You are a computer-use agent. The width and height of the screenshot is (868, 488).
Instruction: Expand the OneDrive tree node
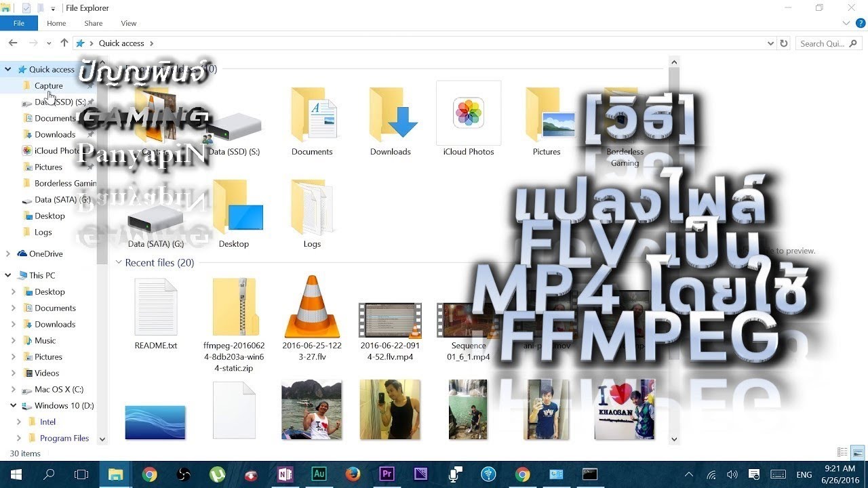point(8,253)
